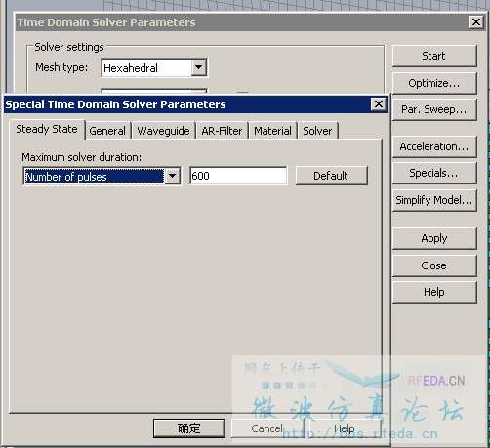Start the time domain solver
The width and height of the screenshot is (490, 448).
pyautogui.click(x=434, y=56)
